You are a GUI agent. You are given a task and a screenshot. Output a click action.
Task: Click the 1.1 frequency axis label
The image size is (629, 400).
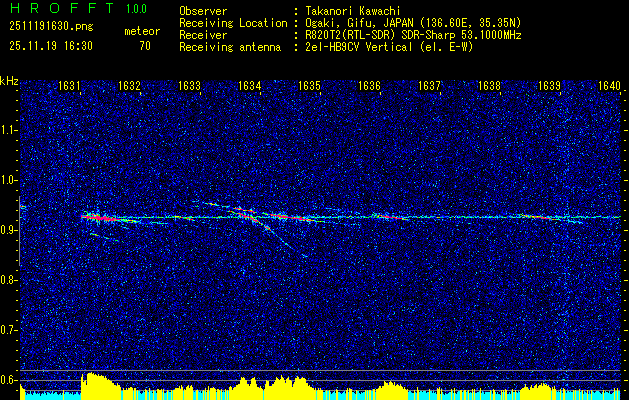(9, 130)
